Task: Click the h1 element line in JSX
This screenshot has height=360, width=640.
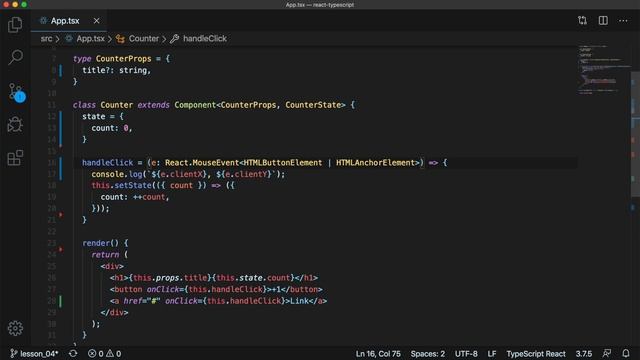Action: tap(214, 278)
